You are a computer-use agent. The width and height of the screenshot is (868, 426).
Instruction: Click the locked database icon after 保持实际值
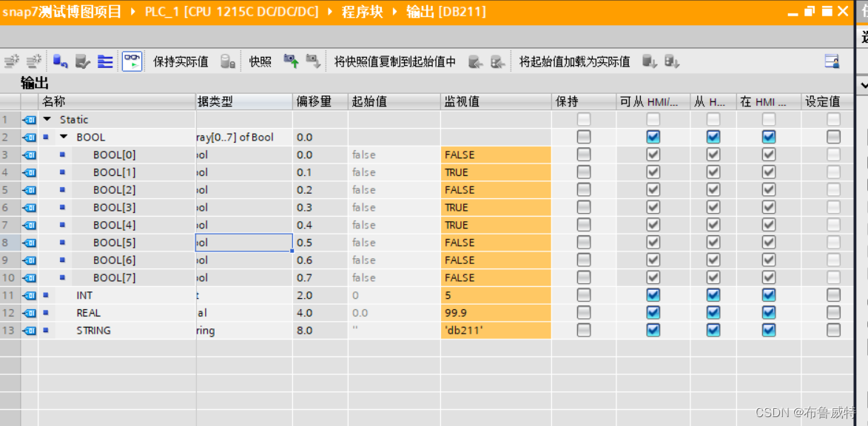click(228, 61)
